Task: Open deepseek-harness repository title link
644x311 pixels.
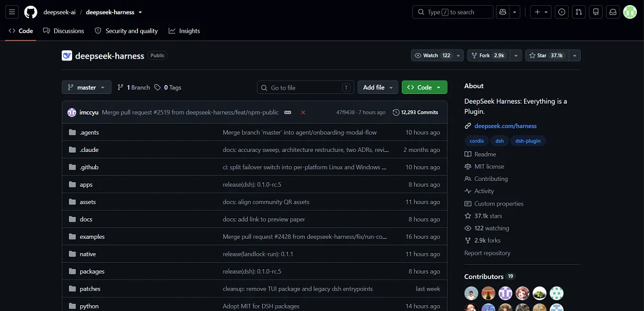Action: point(109,56)
